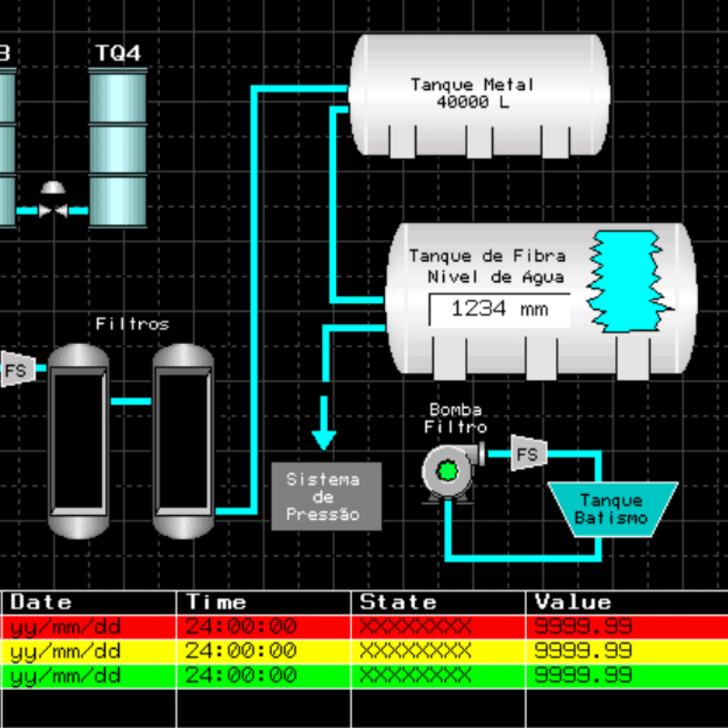Click the Bomba Filtro pump icon
The width and height of the screenshot is (728, 728).
pyautogui.click(x=452, y=472)
